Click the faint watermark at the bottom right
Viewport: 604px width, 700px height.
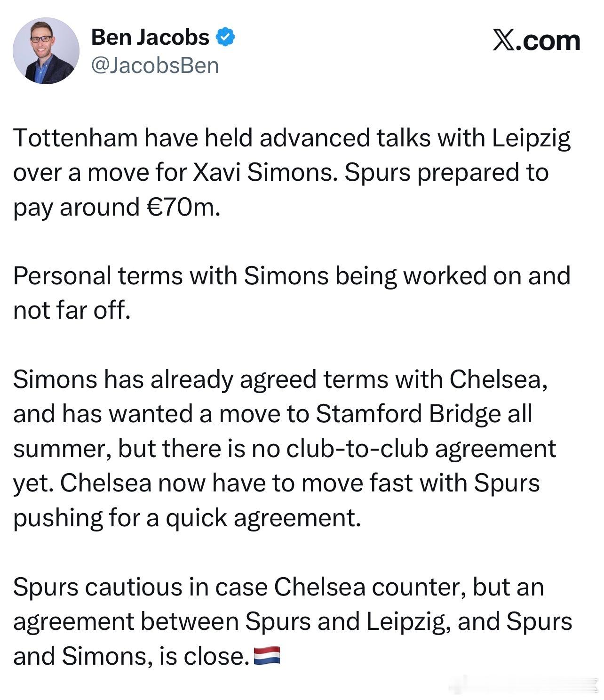pos(522,684)
